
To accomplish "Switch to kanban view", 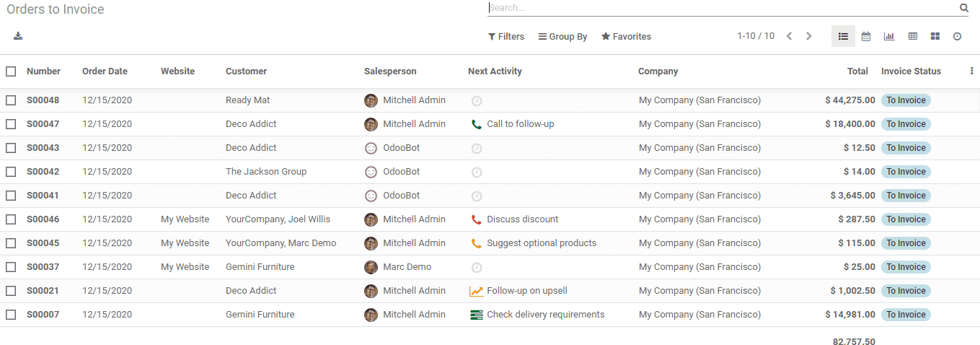I will tap(935, 36).
